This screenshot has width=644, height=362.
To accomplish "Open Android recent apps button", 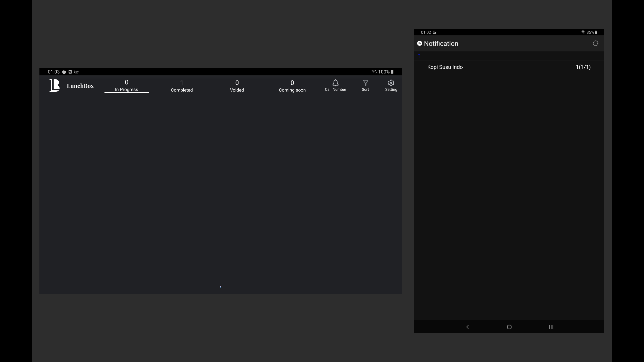I will coord(551,327).
